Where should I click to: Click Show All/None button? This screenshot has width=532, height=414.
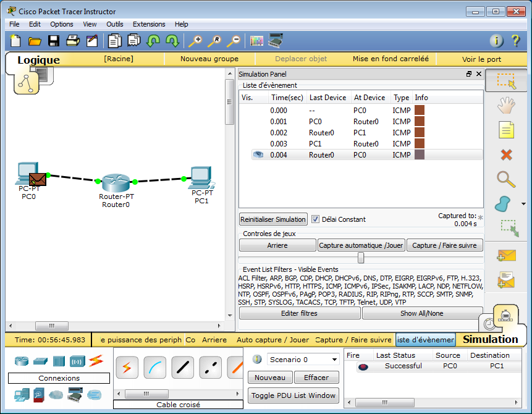[422, 313]
